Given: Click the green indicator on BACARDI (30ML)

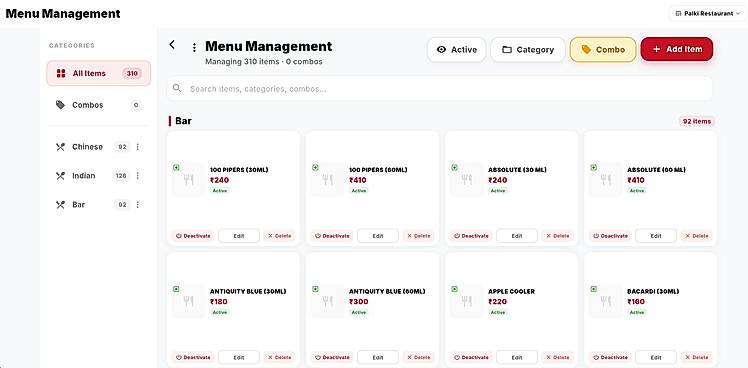Looking at the screenshot, I should 593,289.
